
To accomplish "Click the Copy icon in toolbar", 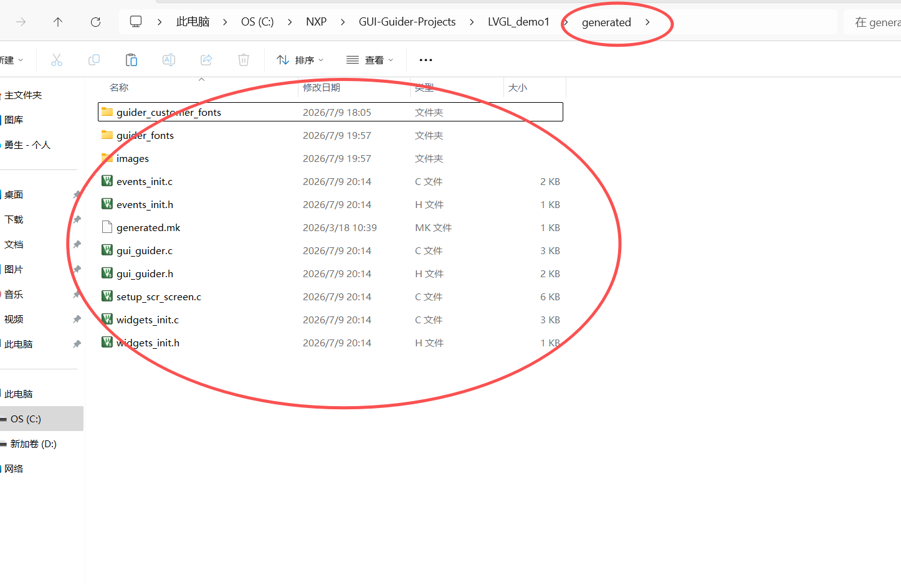I will tap(94, 60).
